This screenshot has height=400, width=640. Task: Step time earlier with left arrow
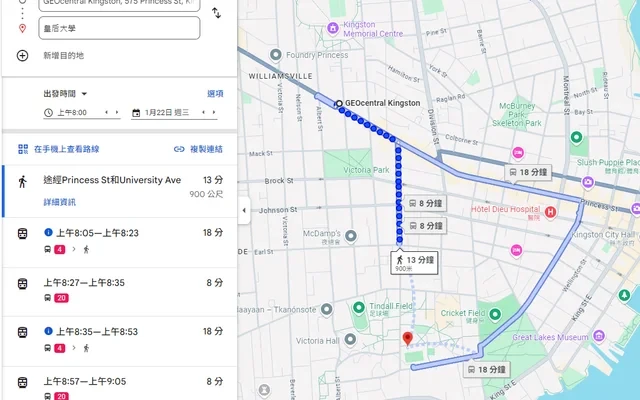coord(107,112)
